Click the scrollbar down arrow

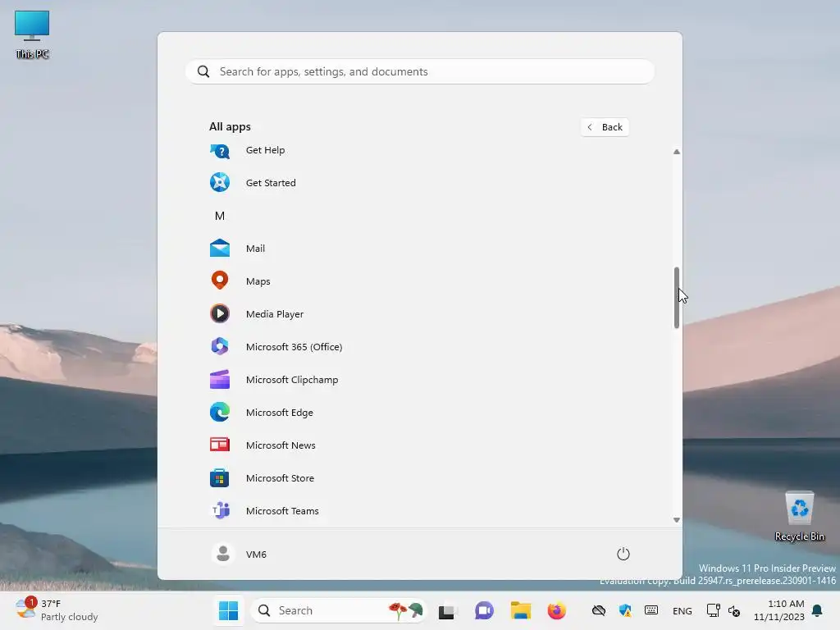coord(677,519)
